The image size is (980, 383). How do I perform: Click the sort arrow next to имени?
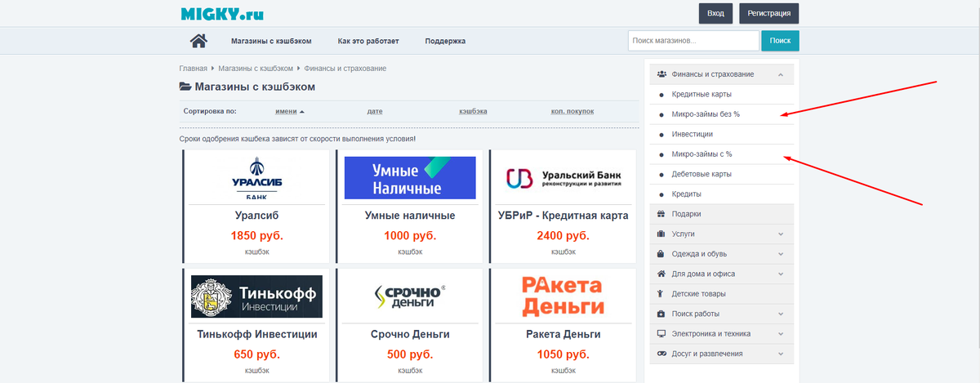(302, 111)
